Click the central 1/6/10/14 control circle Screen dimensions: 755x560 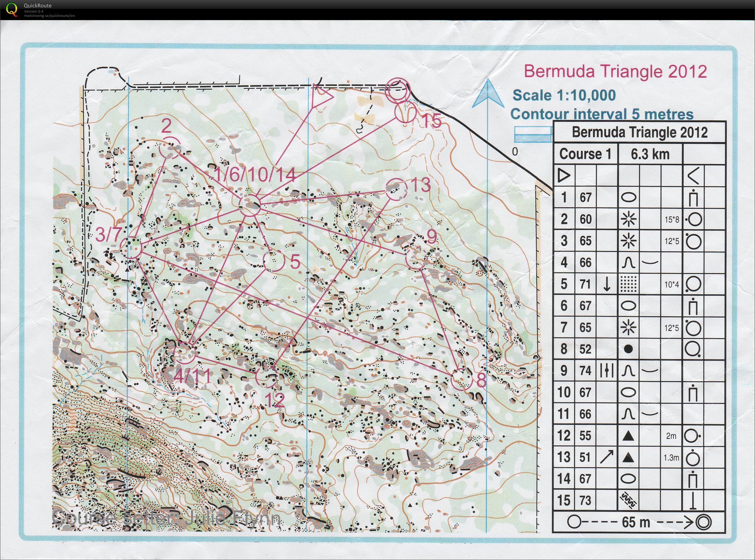click(x=250, y=206)
